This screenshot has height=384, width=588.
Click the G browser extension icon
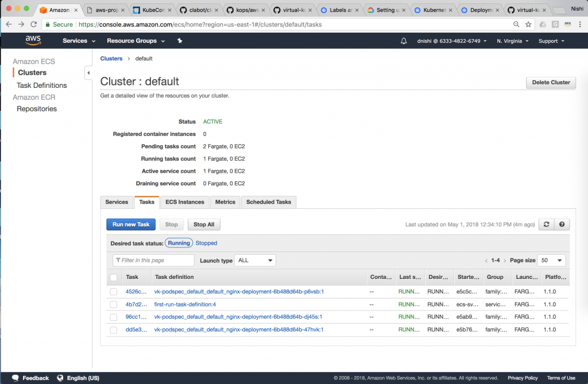pos(555,24)
